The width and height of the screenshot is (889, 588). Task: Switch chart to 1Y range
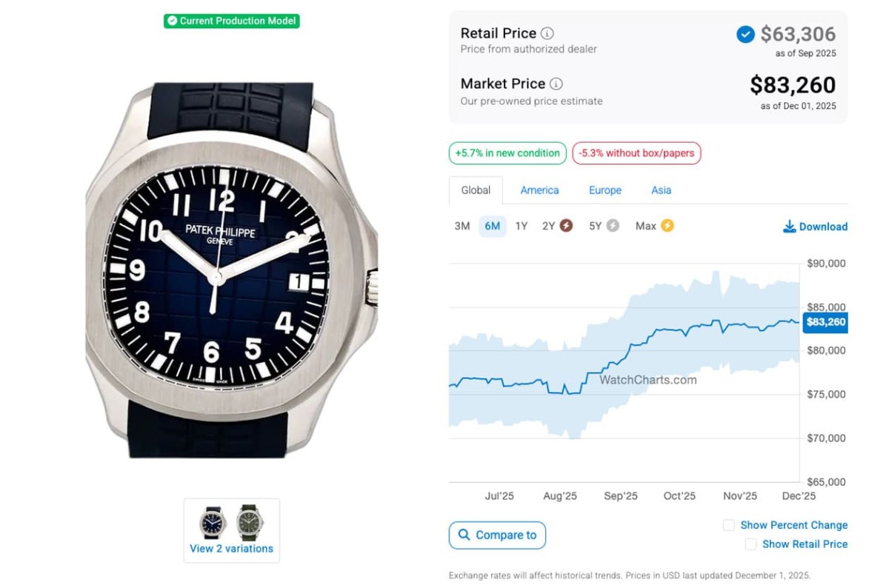(522, 226)
